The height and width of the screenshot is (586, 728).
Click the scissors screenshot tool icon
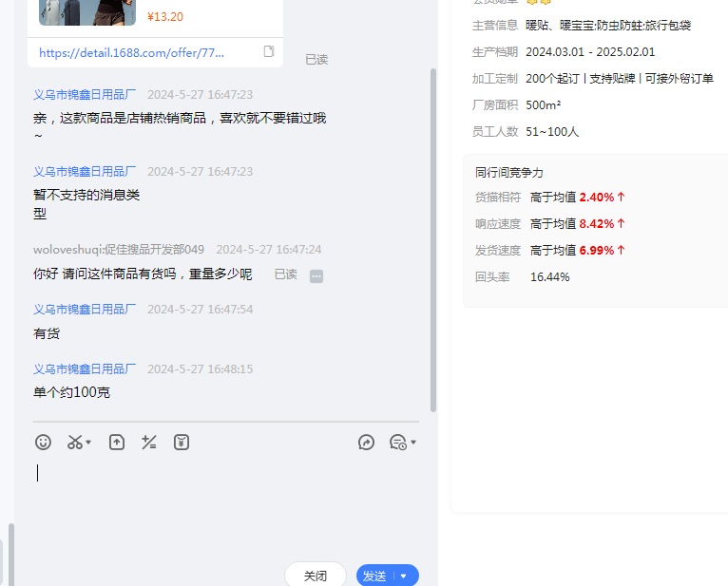(75, 442)
